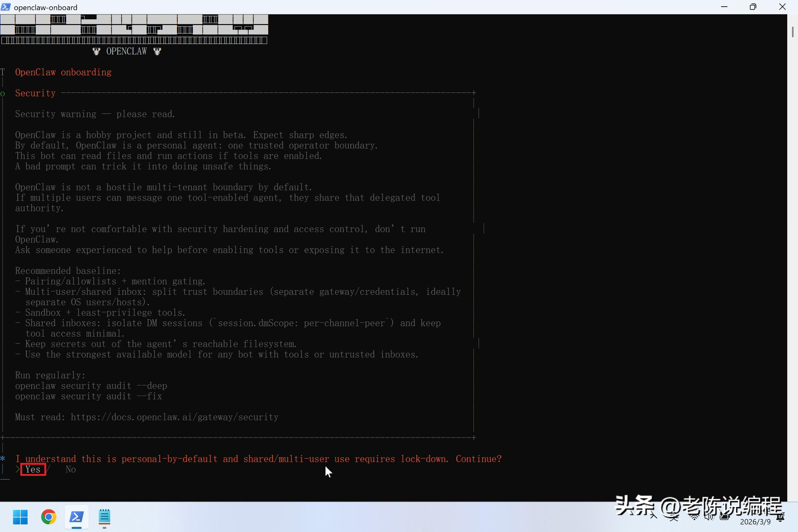Click the terminal vertical scrollbar thumb
Screen dimensions: 798x532
(792, 32)
